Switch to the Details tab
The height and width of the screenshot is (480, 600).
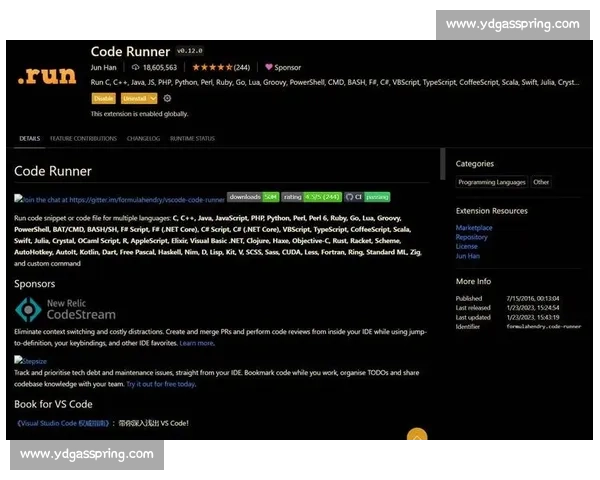[29, 139]
